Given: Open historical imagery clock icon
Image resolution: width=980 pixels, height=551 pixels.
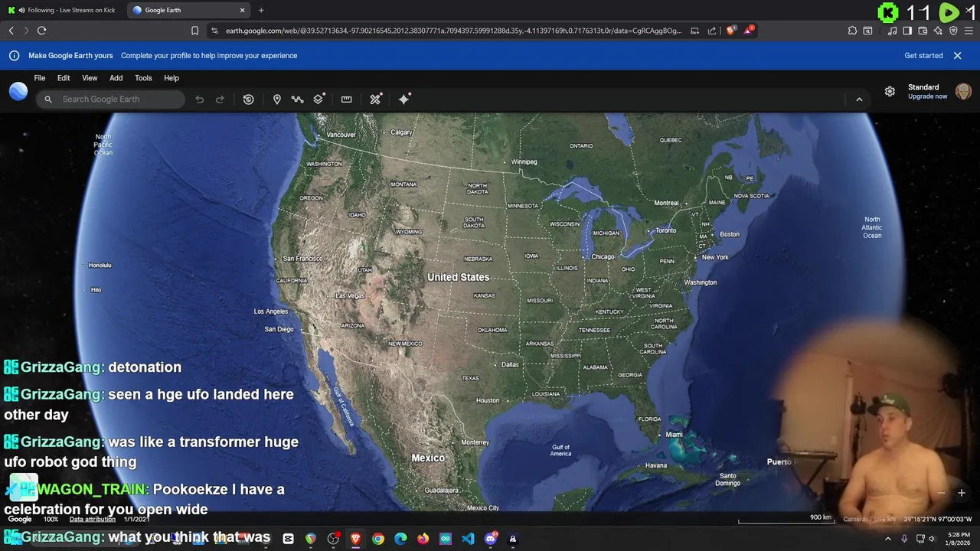Looking at the screenshot, I should point(248,99).
